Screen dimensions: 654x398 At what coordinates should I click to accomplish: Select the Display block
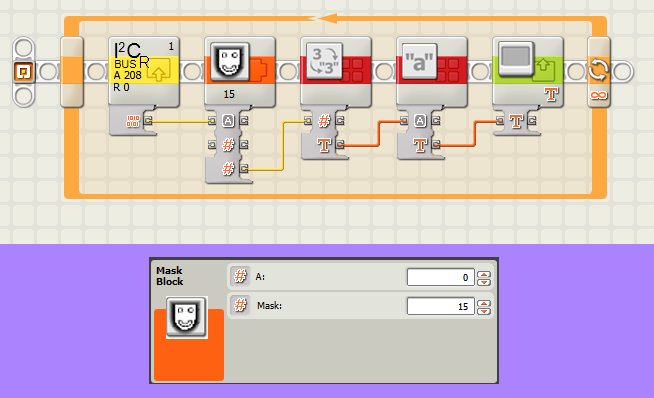click(528, 71)
